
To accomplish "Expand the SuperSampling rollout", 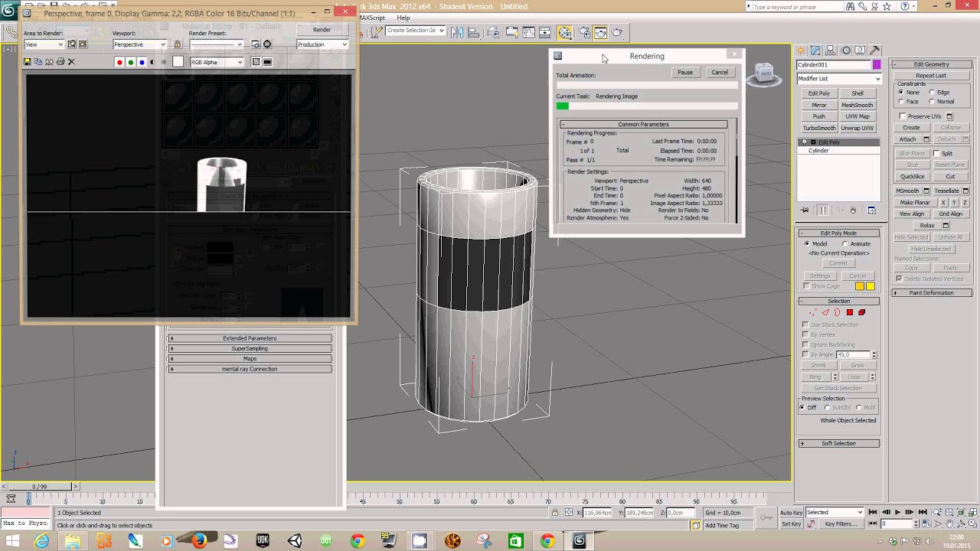I will pos(250,348).
